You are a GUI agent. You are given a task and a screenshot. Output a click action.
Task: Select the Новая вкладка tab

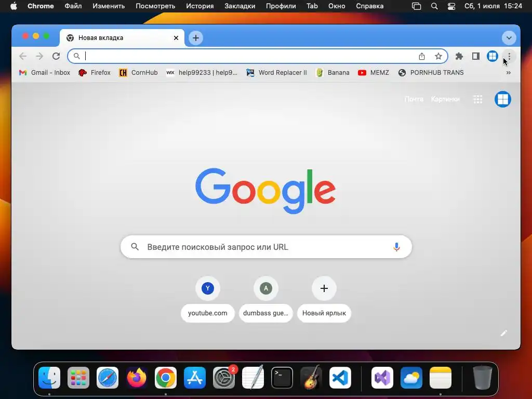click(122, 37)
